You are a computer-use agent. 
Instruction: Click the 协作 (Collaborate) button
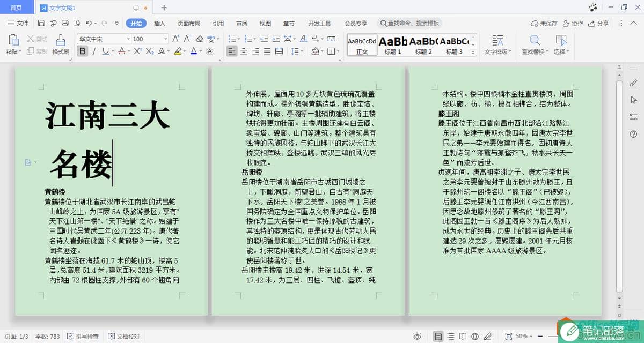coord(573,23)
